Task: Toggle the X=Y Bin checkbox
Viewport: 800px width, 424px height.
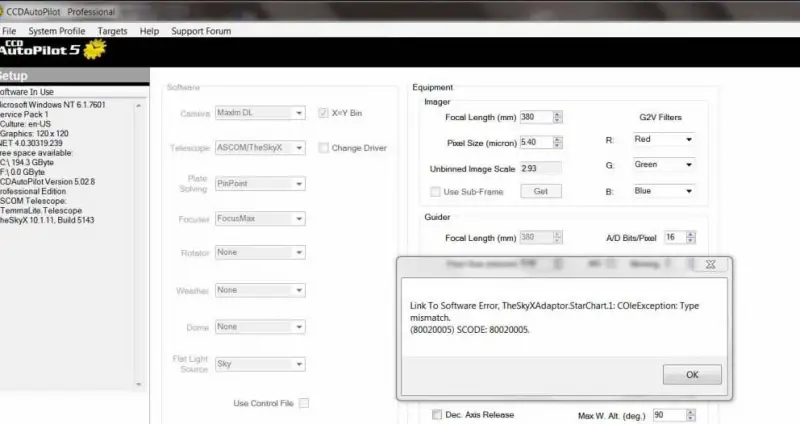Action: (x=324, y=113)
